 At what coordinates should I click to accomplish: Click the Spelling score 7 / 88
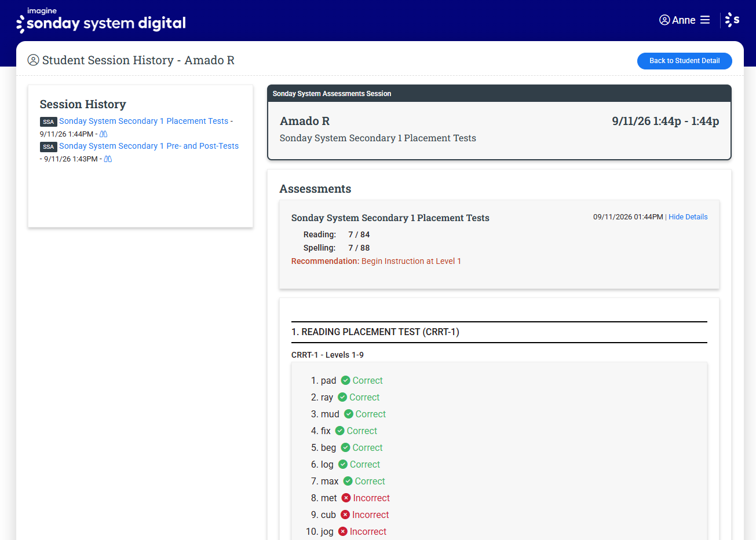point(359,248)
